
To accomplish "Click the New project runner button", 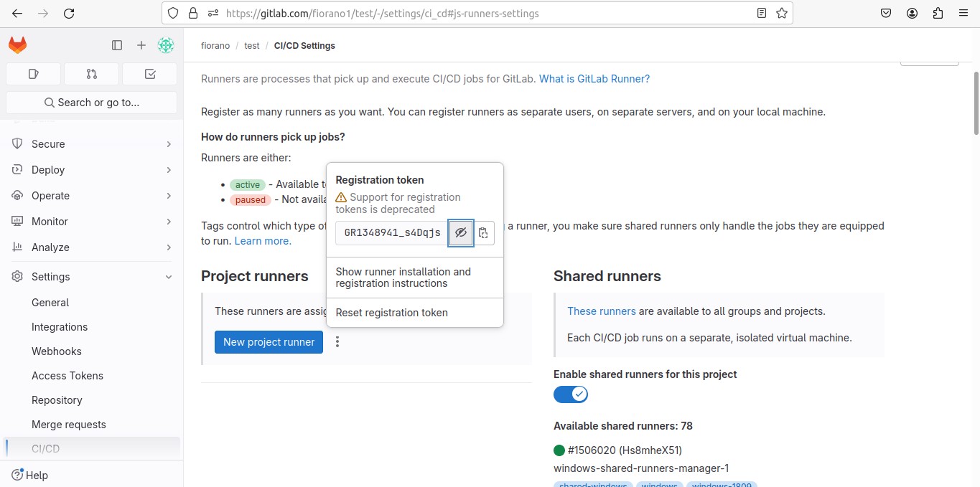I will click(x=269, y=342).
